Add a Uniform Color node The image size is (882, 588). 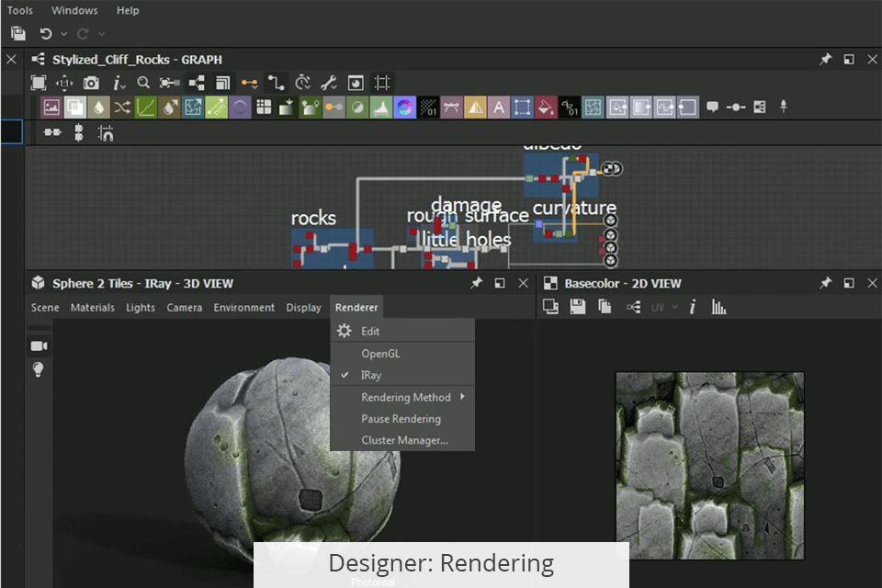point(546,107)
